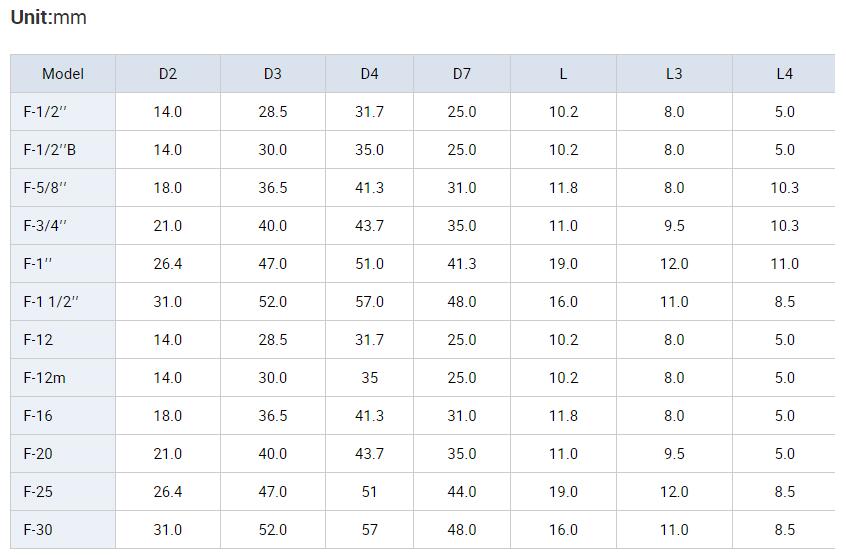Image resolution: width=846 pixels, height=557 pixels.
Task: Select the L4 column header
Action: coord(784,73)
